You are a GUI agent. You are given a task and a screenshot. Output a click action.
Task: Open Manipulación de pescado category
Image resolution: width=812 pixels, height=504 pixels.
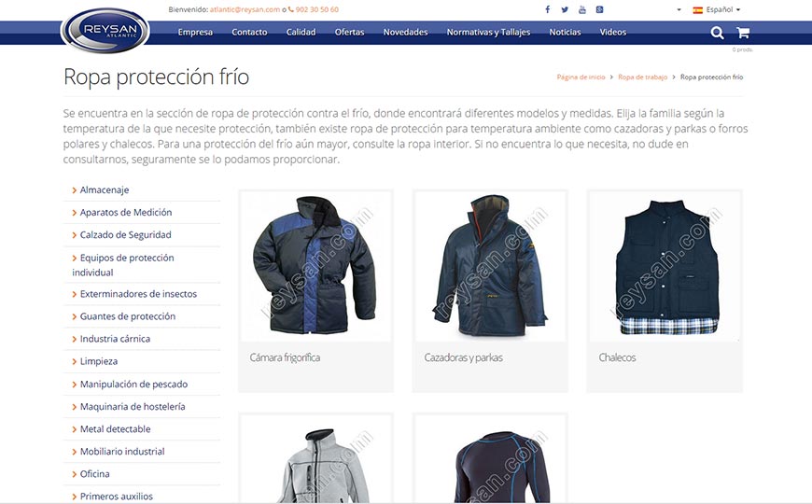coord(133,384)
